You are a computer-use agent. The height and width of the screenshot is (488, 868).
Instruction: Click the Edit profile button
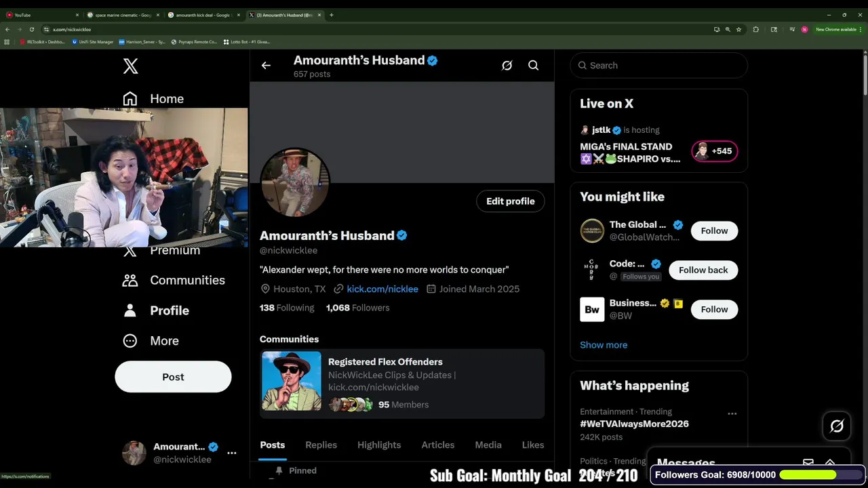(511, 201)
